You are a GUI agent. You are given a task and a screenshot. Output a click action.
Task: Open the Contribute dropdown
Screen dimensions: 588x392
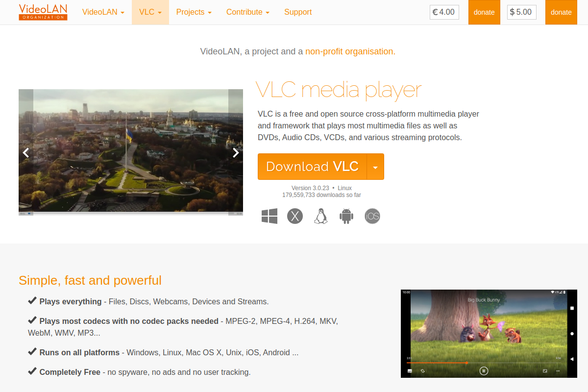click(247, 12)
